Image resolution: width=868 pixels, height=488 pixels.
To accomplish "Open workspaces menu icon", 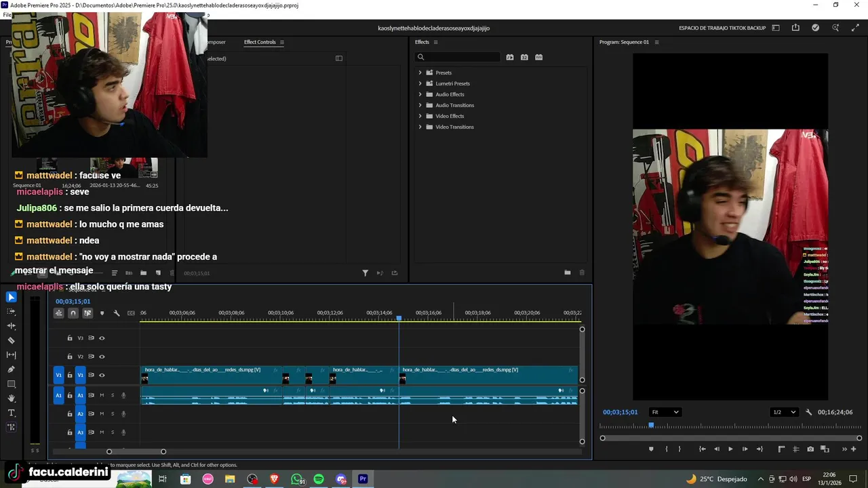I will click(x=776, y=28).
